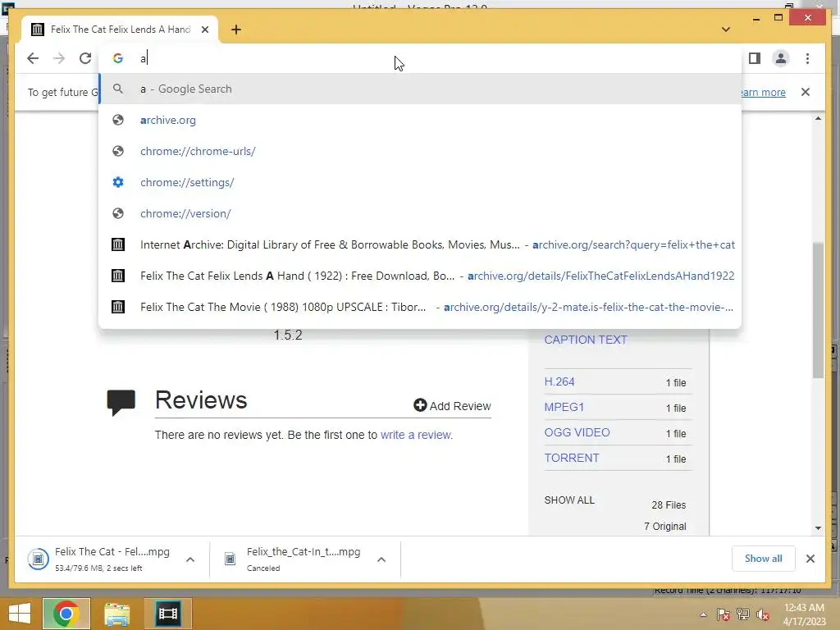Open the tab search chevron
The image size is (840, 630).
[x=725, y=30]
